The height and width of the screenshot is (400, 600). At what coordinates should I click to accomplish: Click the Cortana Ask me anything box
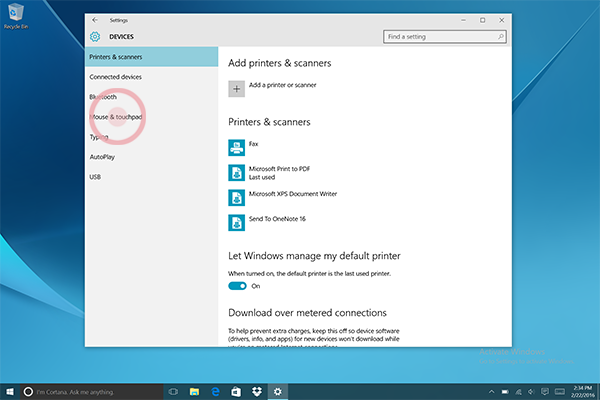pyautogui.click(x=92, y=392)
